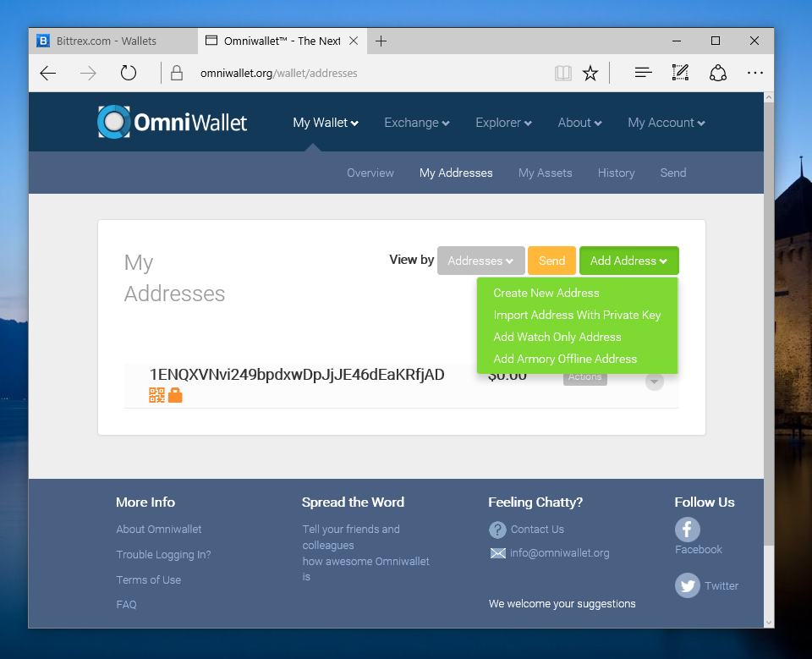Open the View by Addresses dropdown
Viewport: 812px width, 659px height.
(x=480, y=261)
